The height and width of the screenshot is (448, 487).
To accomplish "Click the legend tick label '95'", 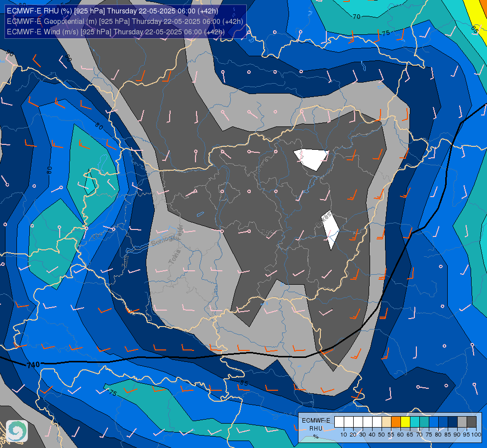I will click(x=467, y=435).
